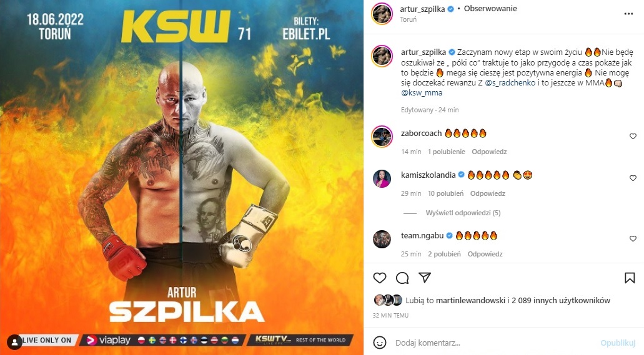644x355 pixels.
Task: Open the @ksw_mma mention link
Action: (422, 93)
